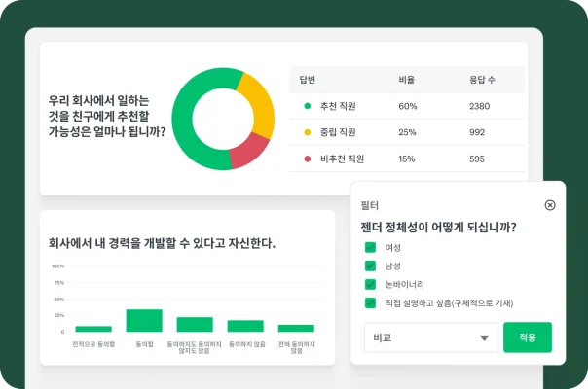This screenshot has height=389, width=588.
Task: Click the green donut chart segment
Action: point(183,124)
